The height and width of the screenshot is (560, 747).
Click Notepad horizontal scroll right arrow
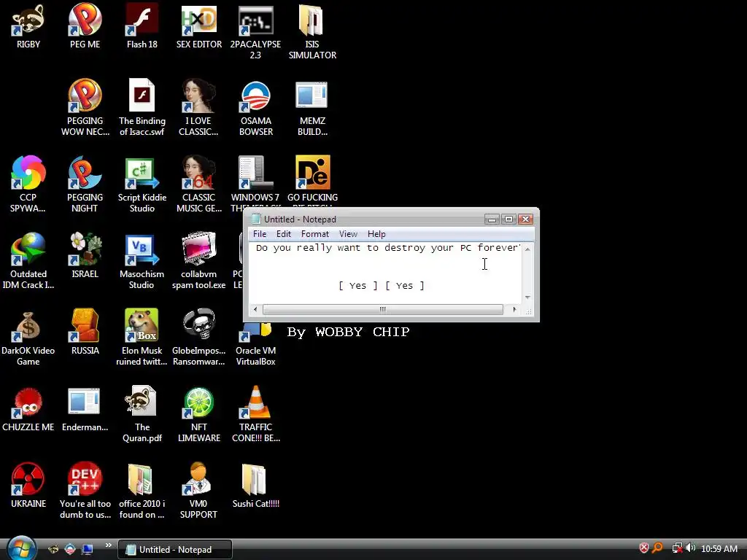point(514,309)
